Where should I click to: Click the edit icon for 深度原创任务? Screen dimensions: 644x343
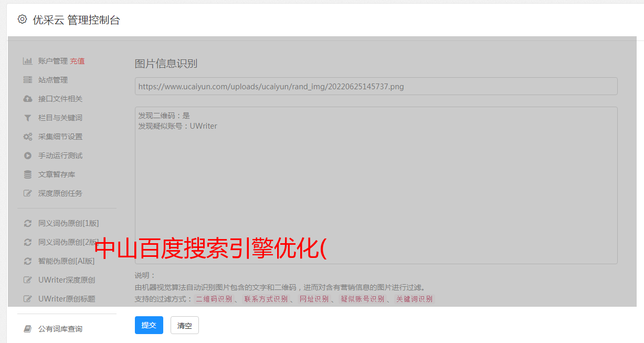[28, 193]
